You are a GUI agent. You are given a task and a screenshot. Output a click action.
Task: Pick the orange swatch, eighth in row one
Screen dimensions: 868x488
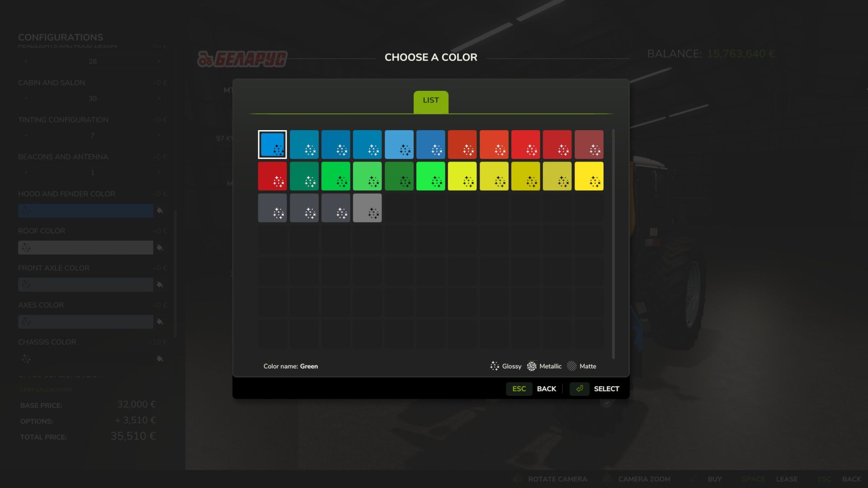tap(494, 145)
